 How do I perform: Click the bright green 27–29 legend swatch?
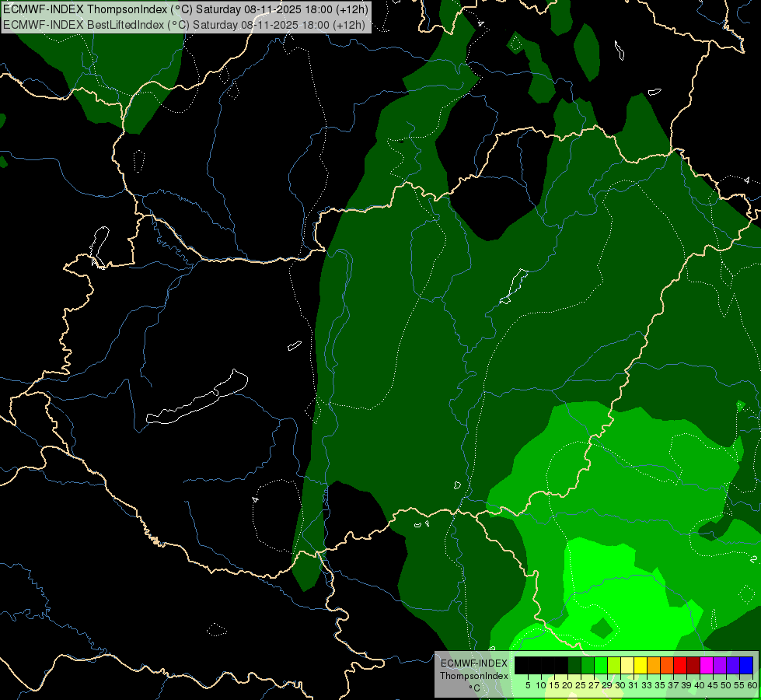(601, 665)
